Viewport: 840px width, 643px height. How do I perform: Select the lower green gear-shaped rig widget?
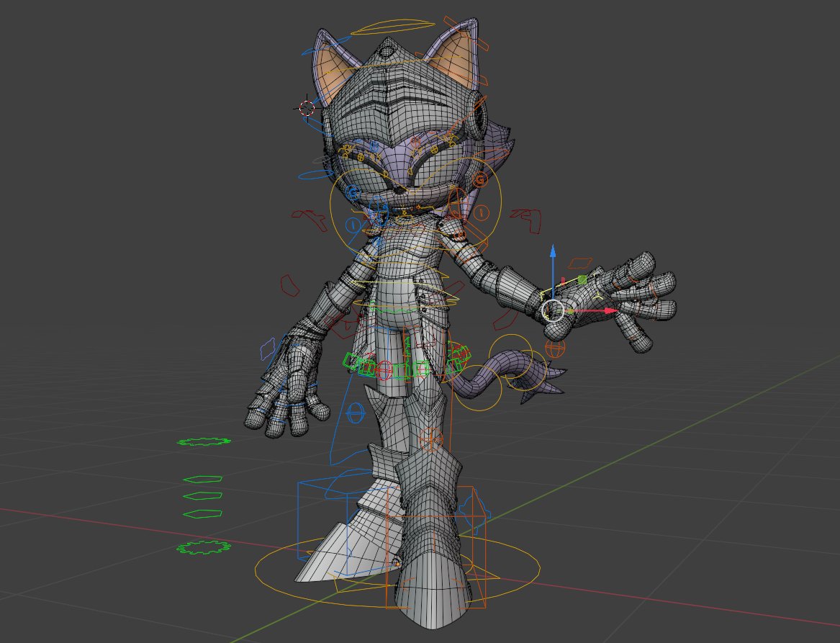pyautogui.click(x=204, y=547)
